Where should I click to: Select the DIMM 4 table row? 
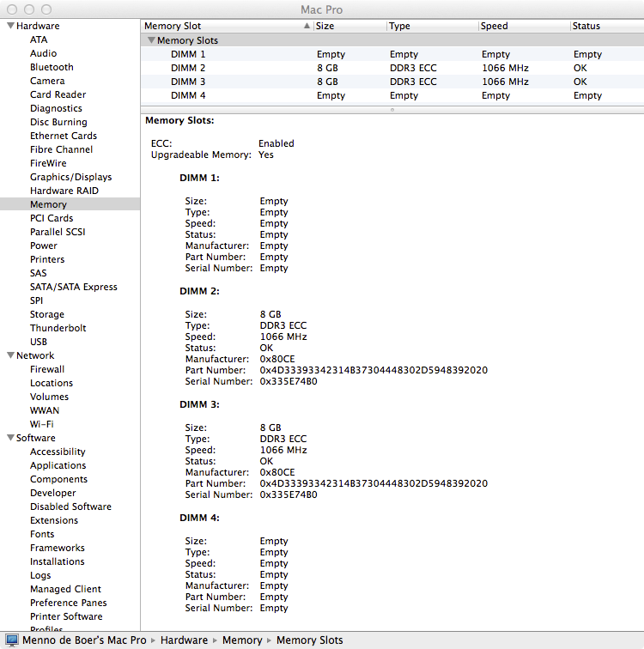click(392, 95)
